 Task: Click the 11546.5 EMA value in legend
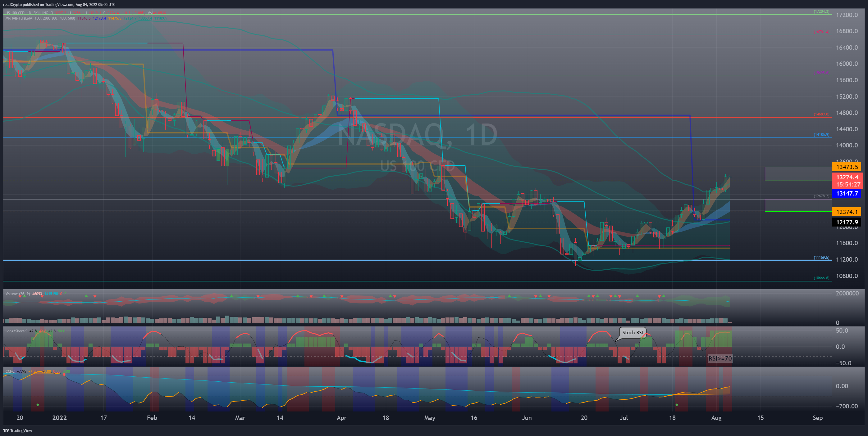pos(84,18)
